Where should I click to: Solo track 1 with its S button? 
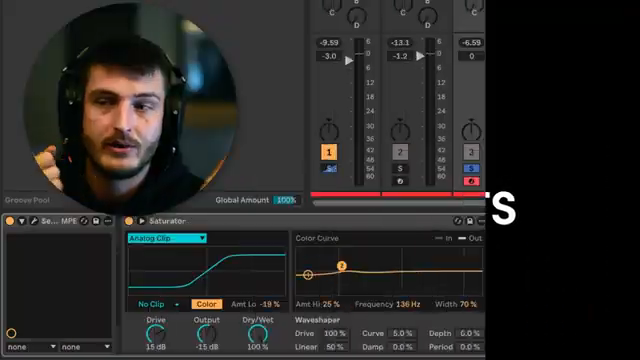pos(329,168)
